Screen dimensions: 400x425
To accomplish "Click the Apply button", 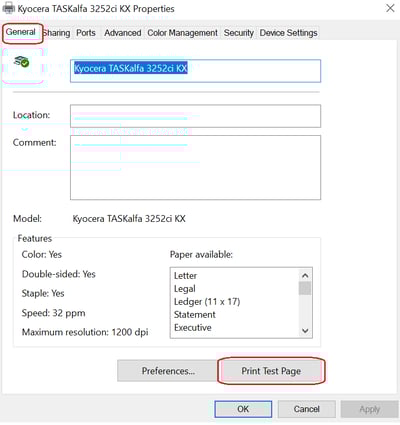I will (x=369, y=409).
